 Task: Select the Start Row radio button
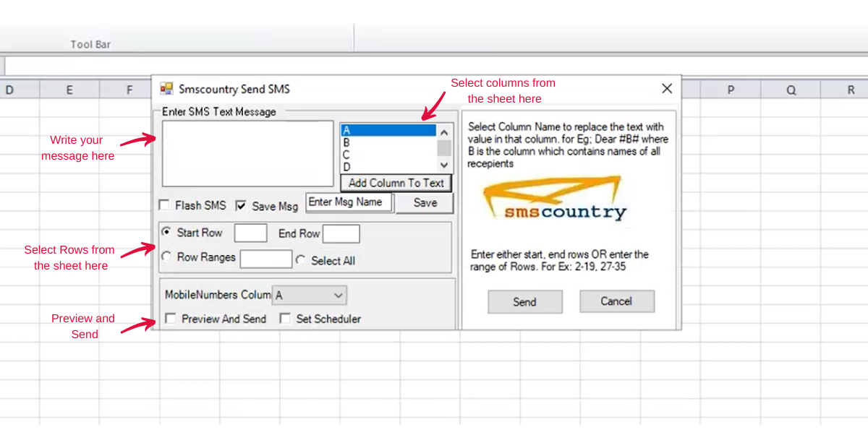click(166, 233)
